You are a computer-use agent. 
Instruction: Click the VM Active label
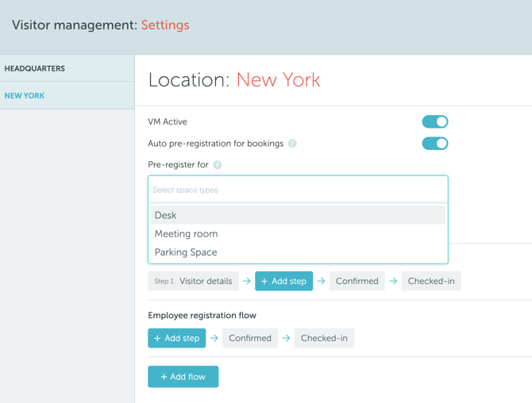pos(168,121)
